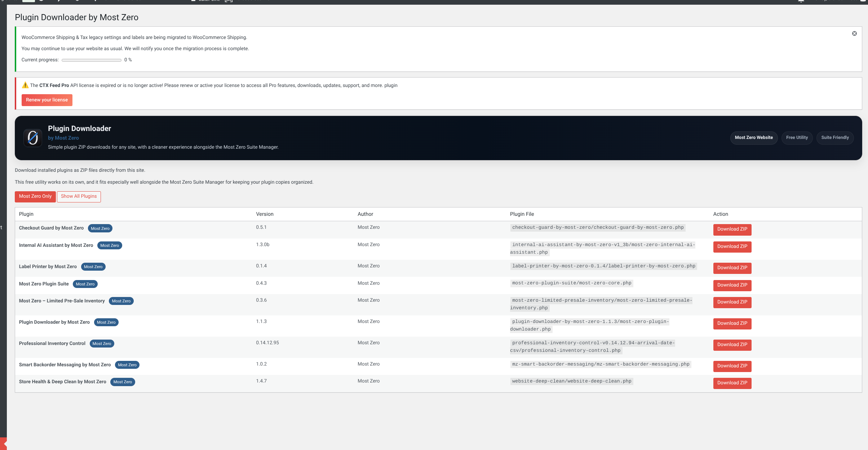
Task: Click the Plugin Downloader by Most Zero page title
Action: (x=76, y=17)
